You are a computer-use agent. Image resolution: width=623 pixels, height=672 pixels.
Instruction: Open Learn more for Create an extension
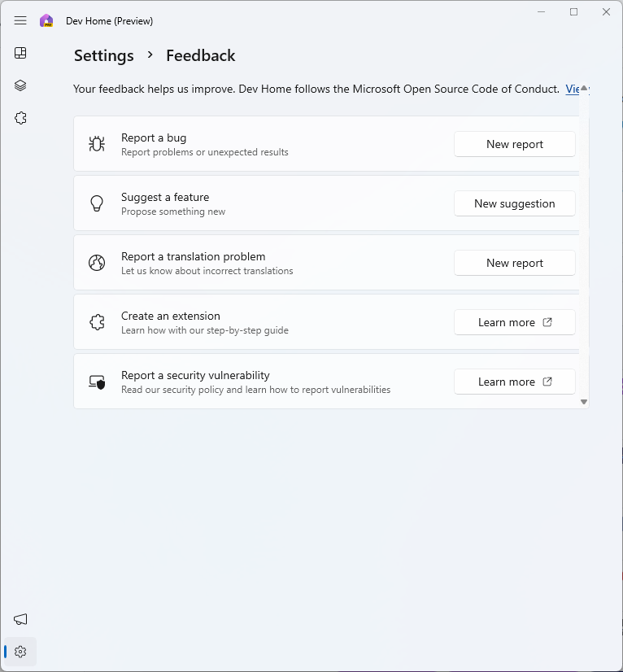click(514, 321)
